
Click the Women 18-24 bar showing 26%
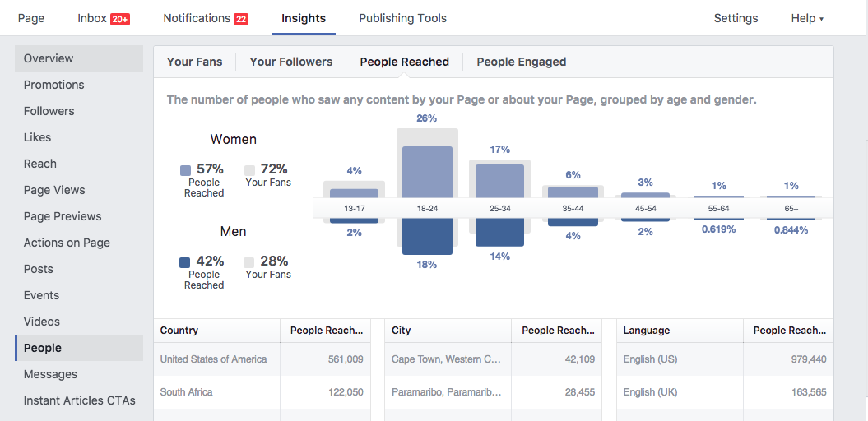point(427,171)
